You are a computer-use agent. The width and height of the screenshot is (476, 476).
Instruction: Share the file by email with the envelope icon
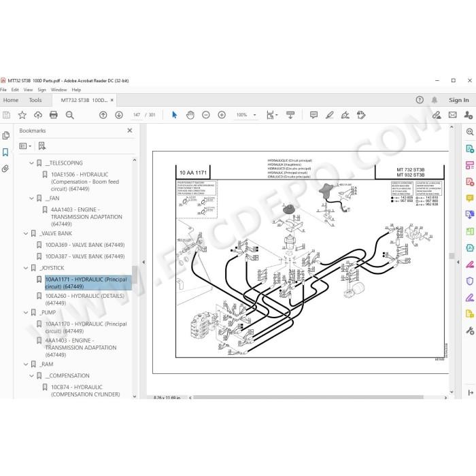(453, 115)
